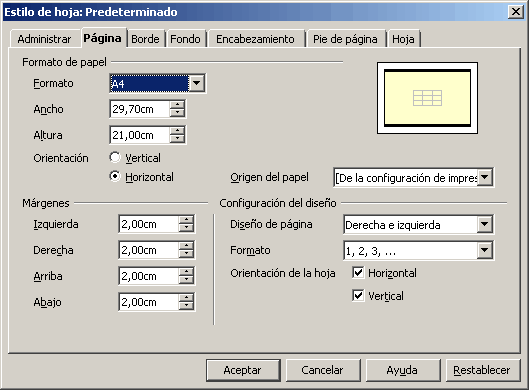Click the Restablecer button

point(481,370)
